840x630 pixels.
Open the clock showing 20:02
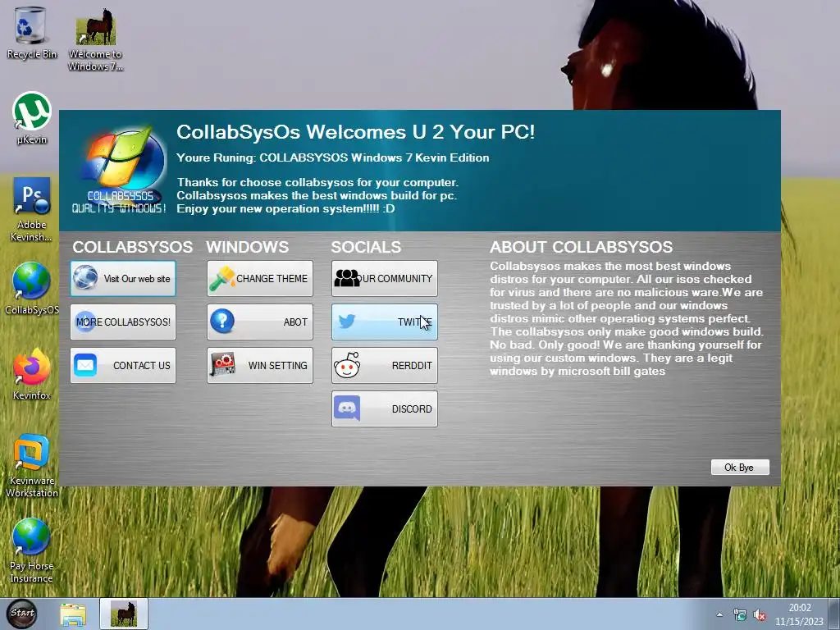[799, 614]
